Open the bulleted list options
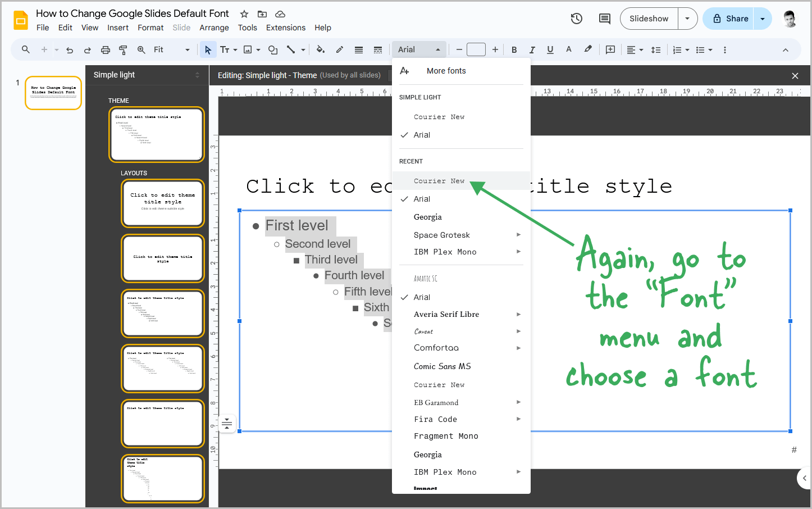The image size is (812, 509). click(704, 50)
